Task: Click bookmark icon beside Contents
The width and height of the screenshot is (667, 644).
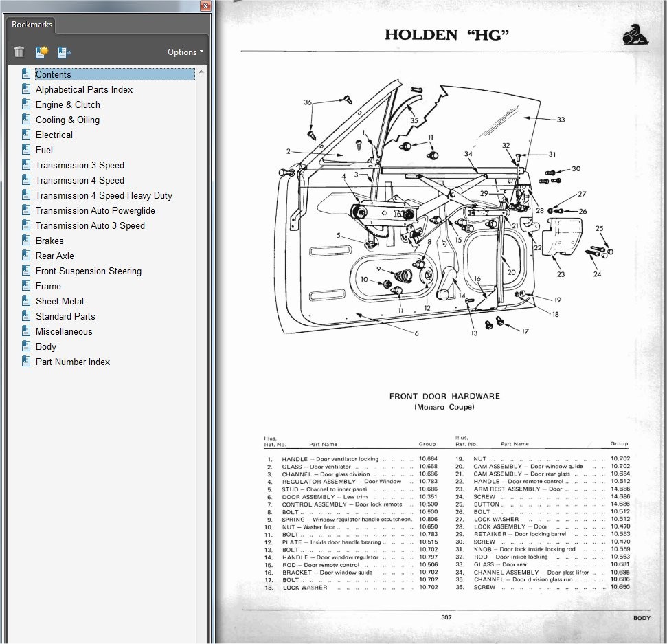Action: tap(26, 74)
